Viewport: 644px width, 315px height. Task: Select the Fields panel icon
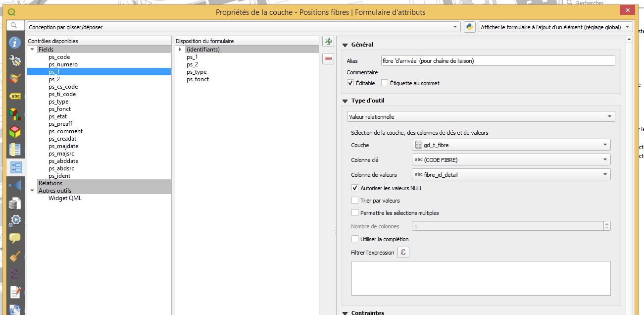click(15, 149)
